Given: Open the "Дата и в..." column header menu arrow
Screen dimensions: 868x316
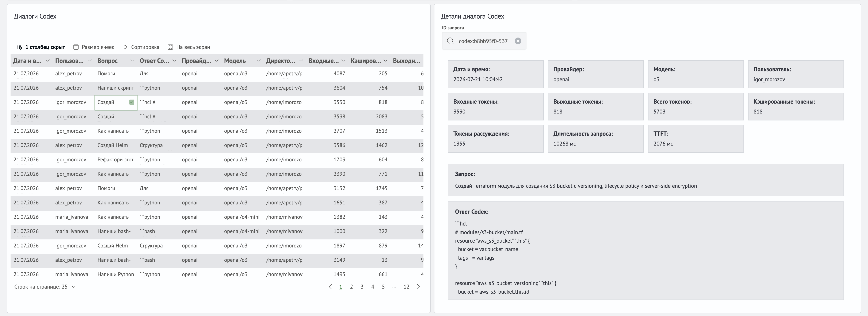Looking at the screenshot, I should coord(47,61).
